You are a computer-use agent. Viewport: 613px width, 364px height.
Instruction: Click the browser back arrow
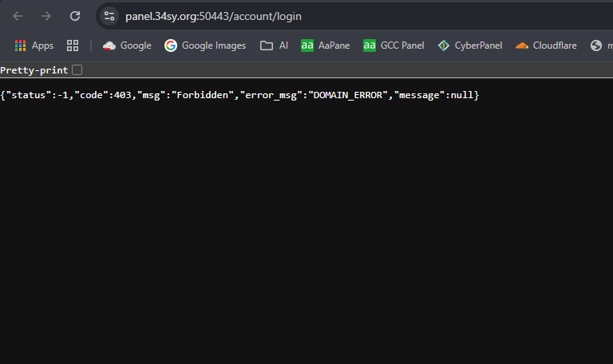[18, 16]
